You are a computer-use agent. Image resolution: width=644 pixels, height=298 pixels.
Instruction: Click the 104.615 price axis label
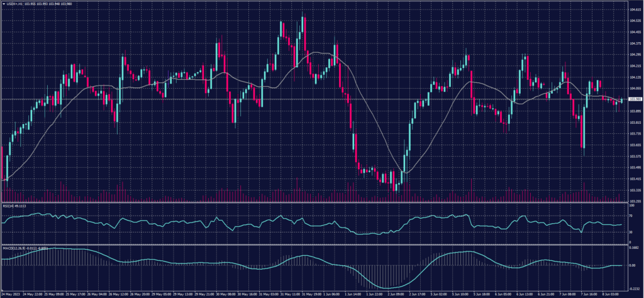[x=634, y=11]
